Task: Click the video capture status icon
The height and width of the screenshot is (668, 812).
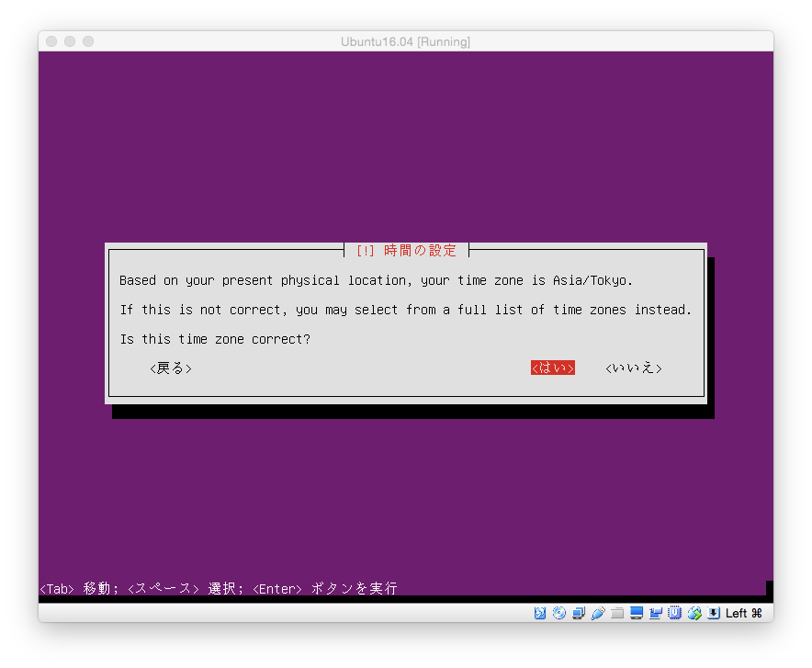Action: click(656, 613)
